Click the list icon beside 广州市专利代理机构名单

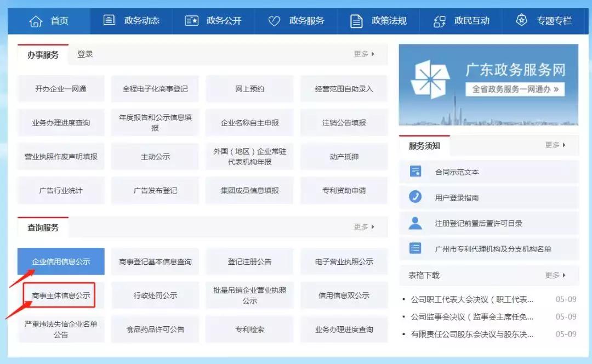coord(414,249)
